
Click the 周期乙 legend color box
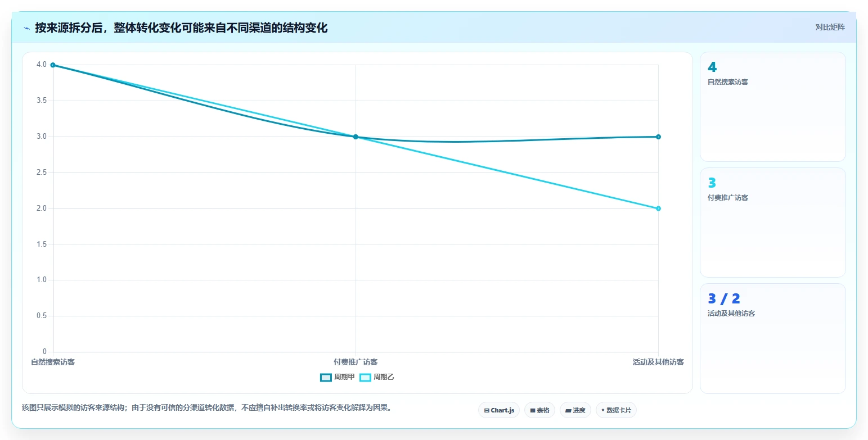coord(366,377)
